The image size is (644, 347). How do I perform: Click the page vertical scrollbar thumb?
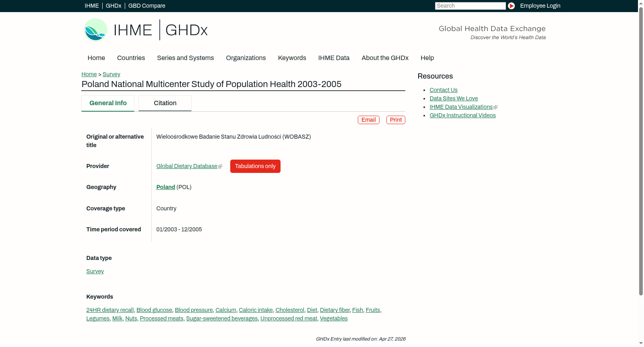pyautogui.click(x=641, y=151)
